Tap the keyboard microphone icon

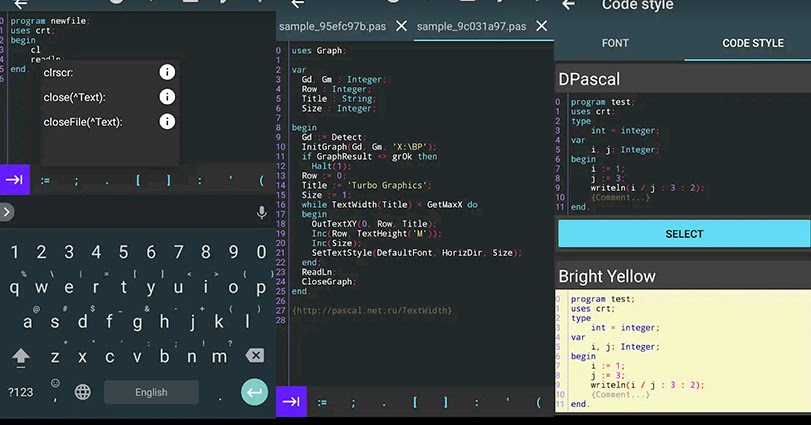[x=262, y=212]
